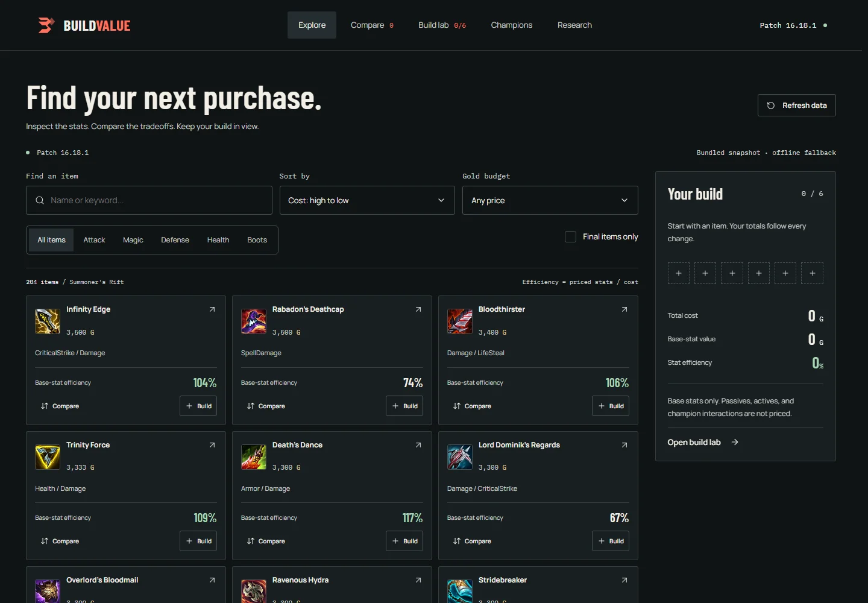This screenshot has width=868, height=603.
Task: Open Infinity Edge details arrow icon
Action: click(212, 309)
